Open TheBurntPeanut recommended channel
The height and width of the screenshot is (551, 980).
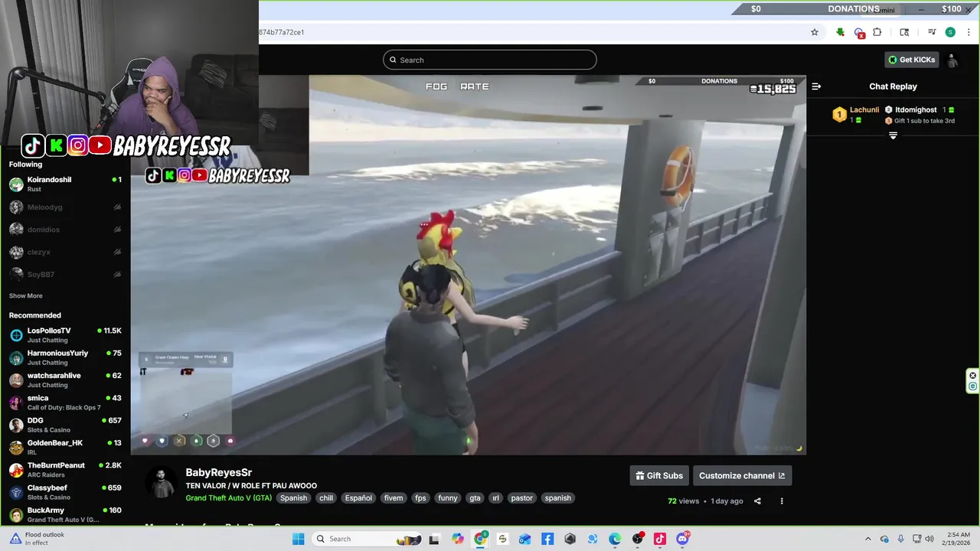[65, 470]
